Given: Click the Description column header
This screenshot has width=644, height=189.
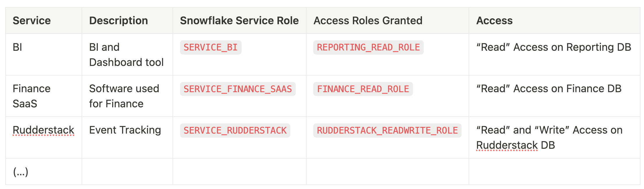Looking at the screenshot, I should (118, 21).
